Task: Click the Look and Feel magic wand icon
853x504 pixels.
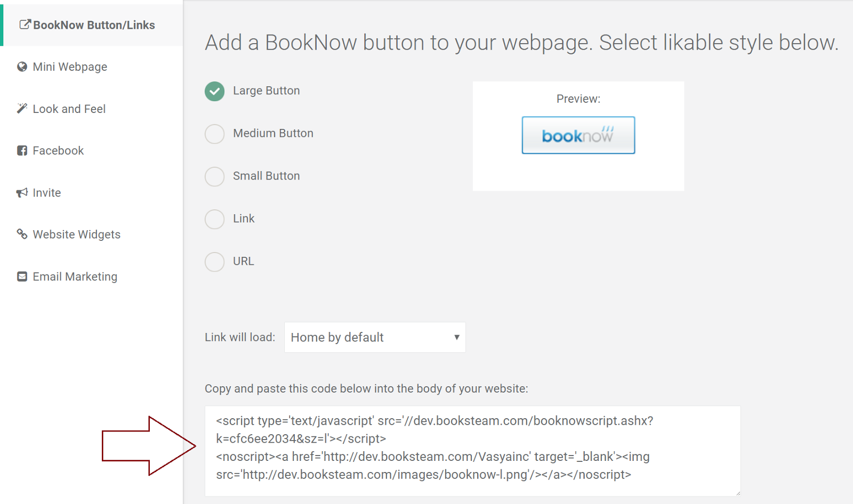Action: pos(21,108)
